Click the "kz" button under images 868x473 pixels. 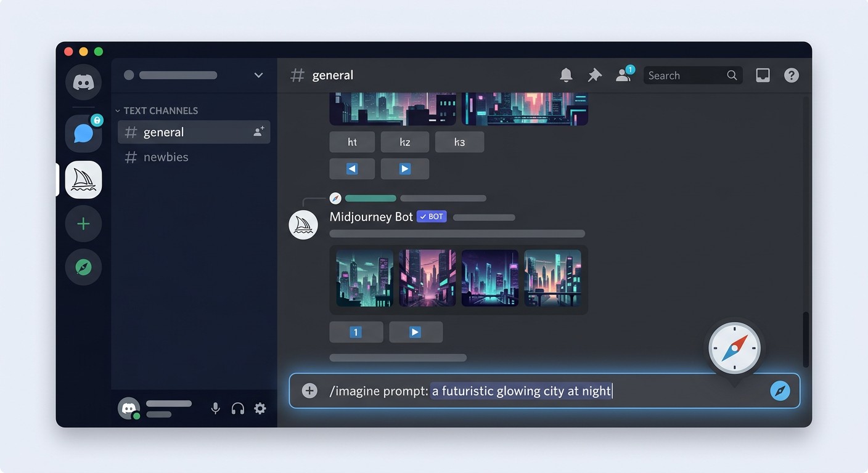point(404,142)
